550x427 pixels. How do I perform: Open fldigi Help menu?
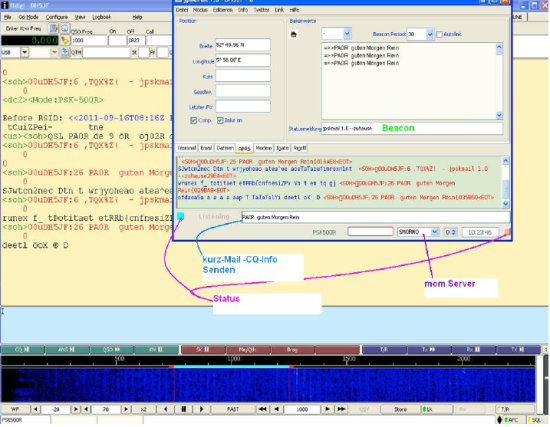[x=138, y=17]
